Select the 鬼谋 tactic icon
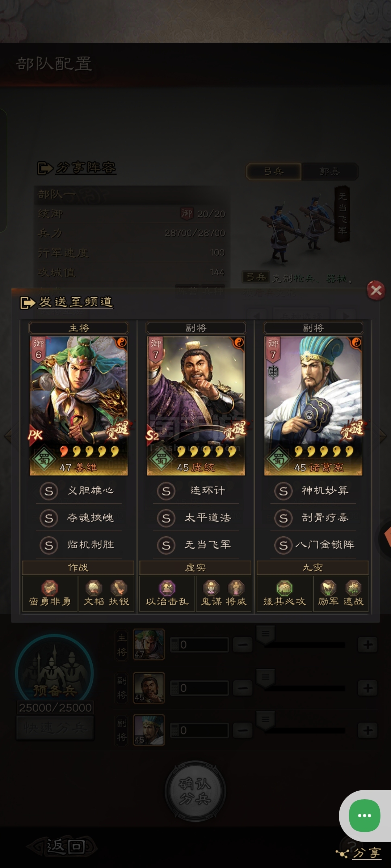391x868 pixels. pyautogui.click(x=211, y=588)
